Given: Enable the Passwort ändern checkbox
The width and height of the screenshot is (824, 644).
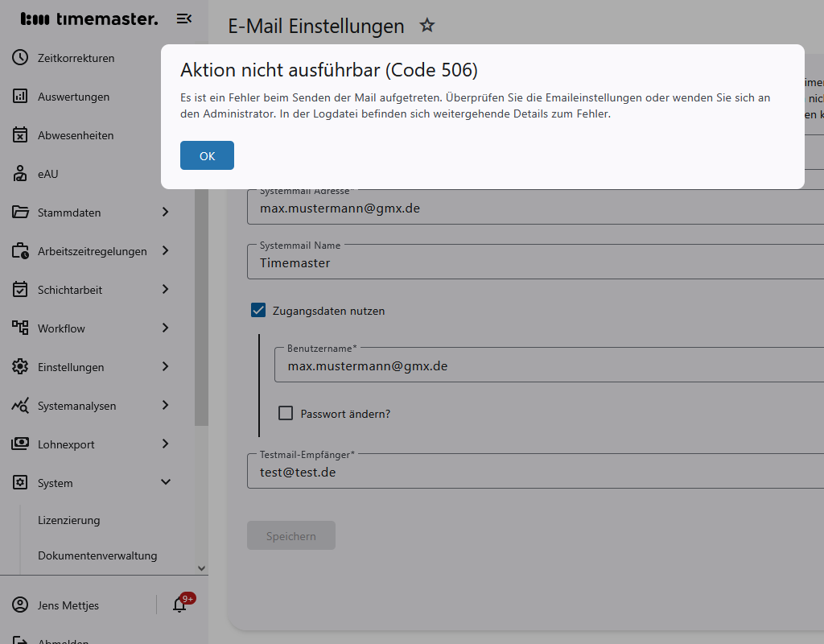Looking at the screenshot, I should (286, 414).
